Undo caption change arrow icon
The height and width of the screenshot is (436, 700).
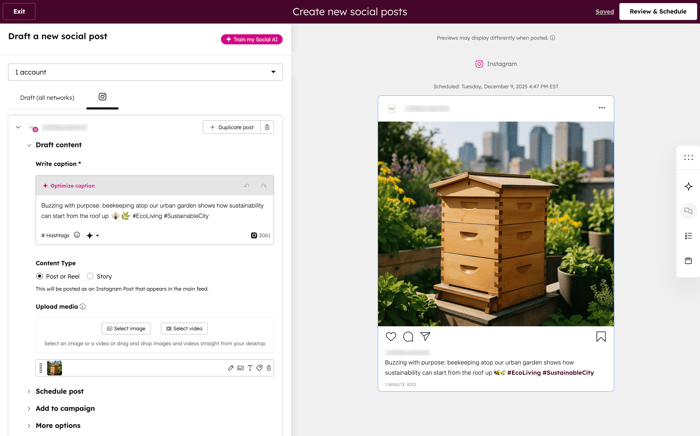pyautogui.click(x=247, y=186)
